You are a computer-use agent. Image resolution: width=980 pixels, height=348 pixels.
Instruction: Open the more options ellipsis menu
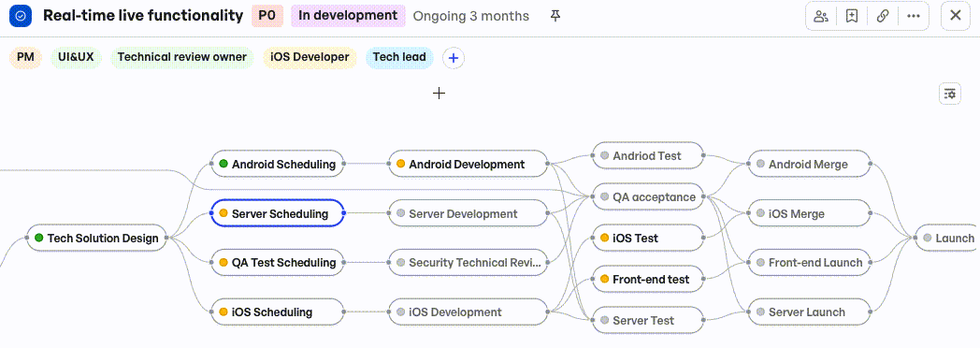pyautogui.click(x=913, y=16)
